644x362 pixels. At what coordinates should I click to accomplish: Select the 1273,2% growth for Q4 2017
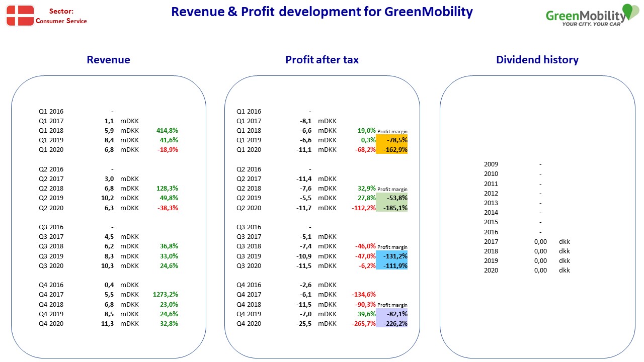point(166,295)
